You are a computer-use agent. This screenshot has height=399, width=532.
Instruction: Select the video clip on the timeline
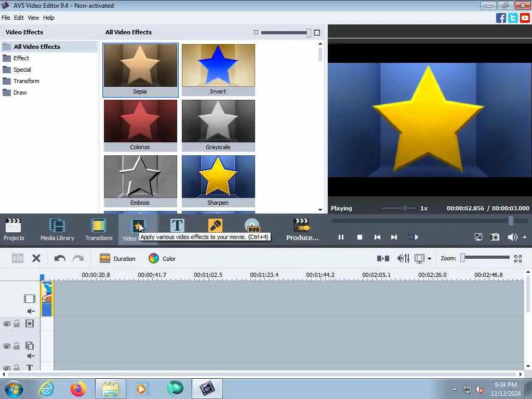(47, 299)
